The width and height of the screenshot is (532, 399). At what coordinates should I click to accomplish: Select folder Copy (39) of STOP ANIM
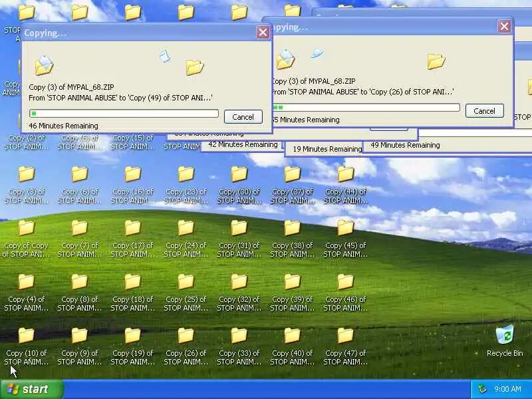tap(292, 293)
